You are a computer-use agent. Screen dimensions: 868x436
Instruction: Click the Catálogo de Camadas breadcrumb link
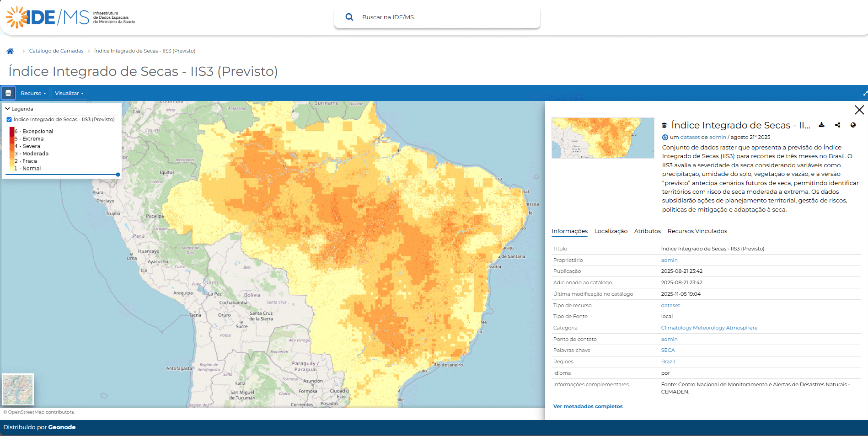[56, 51]
